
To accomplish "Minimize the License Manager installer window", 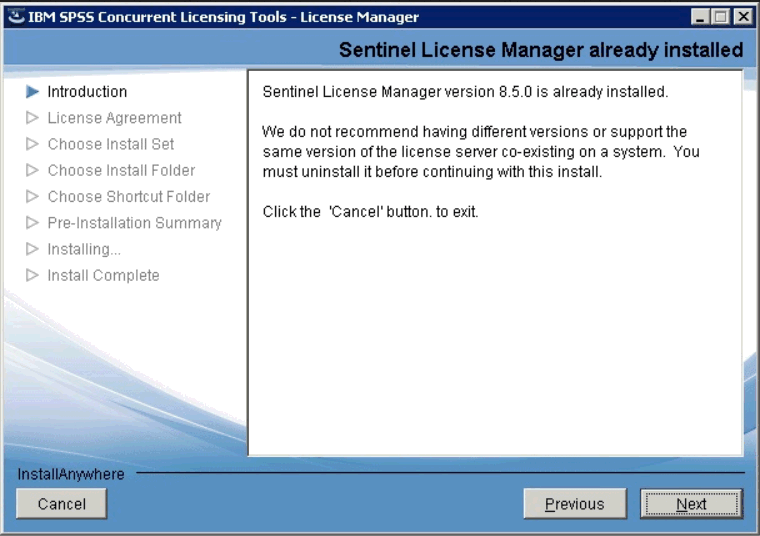I will click(x=699, y=17).
